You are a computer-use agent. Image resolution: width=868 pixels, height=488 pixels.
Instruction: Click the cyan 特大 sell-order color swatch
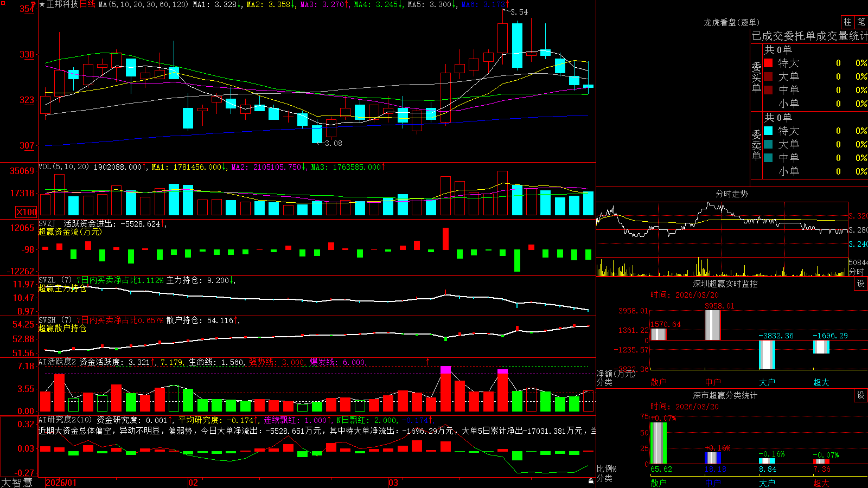(768, 131)
